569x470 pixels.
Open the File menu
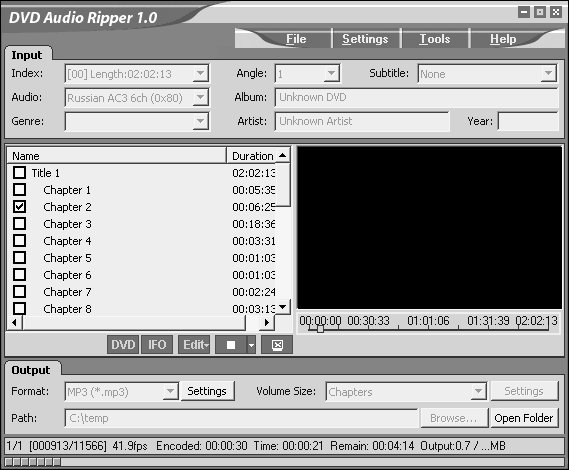[296, 39]
